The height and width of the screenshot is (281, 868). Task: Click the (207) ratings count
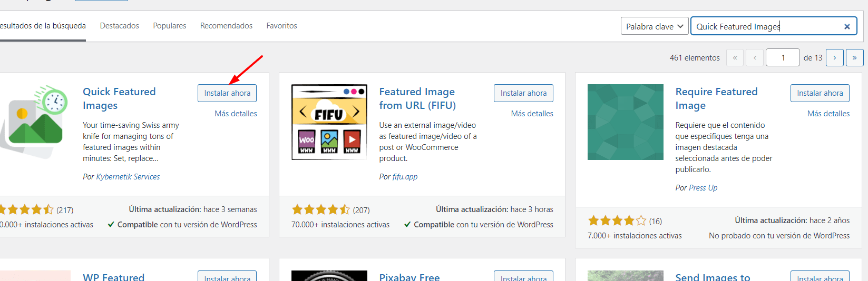pos(361,210)
